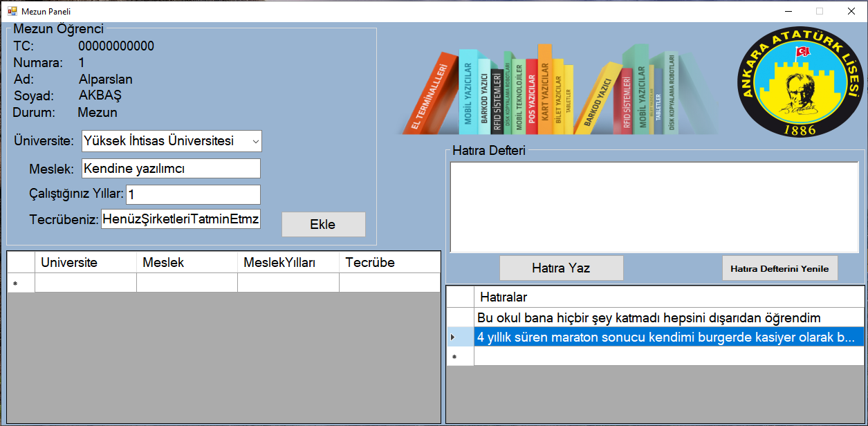Click the new-row asterisk header in university grid
Screen dimensions: 868x426
(21, 283)
